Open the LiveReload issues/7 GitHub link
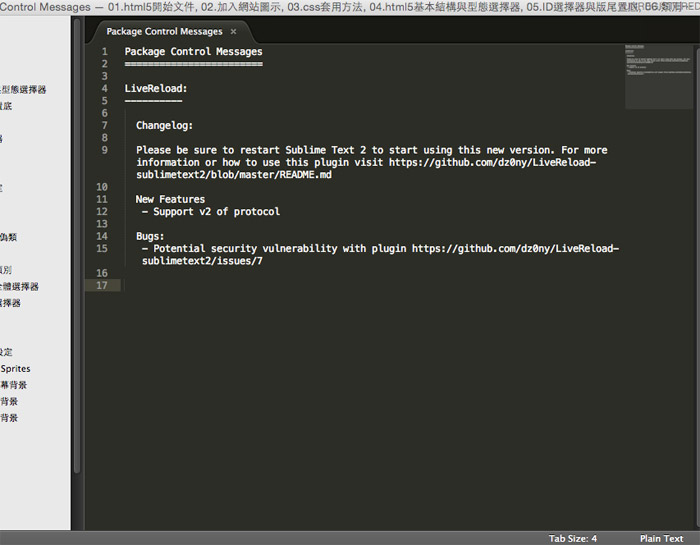 (380, 254)
